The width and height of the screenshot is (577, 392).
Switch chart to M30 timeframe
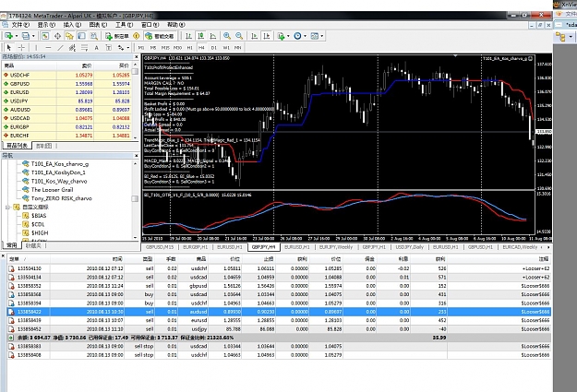[x=177, y=47]
